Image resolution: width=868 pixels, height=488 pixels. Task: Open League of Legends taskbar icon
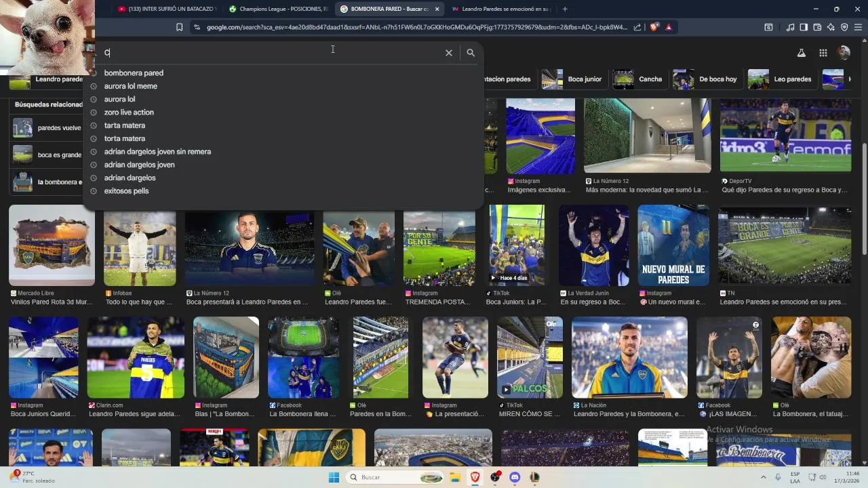[534, 477]
